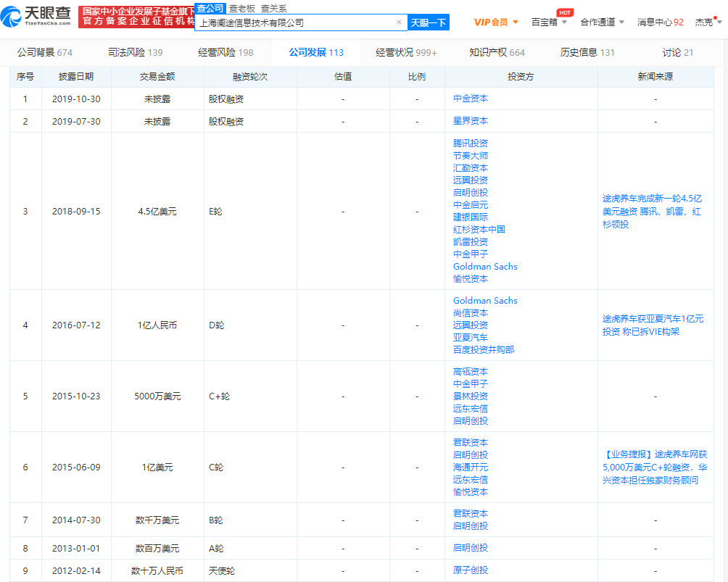Image resolution: width=728 pixels, height=582 pixels.
Task: Open 君联资本 in the C轮 row
Action: click(x=471, y=442)
